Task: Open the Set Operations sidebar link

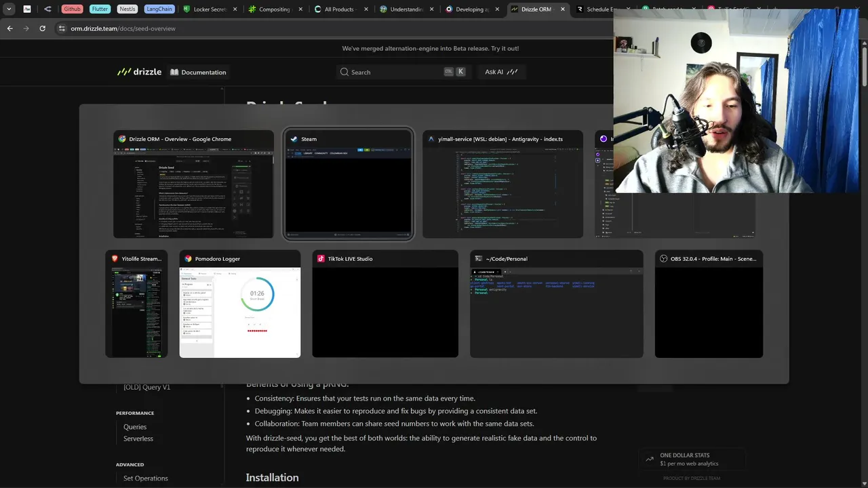Action: pyautogui.click(x=146, y=479)
